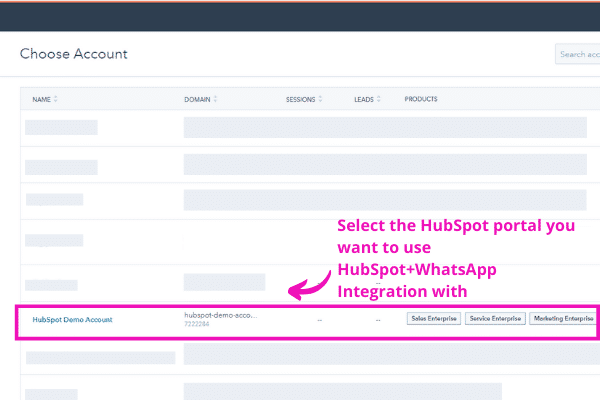Screen dimensions: 600x400
Task: Click the Sales Enterprise product tag
Action: [434, 318]
